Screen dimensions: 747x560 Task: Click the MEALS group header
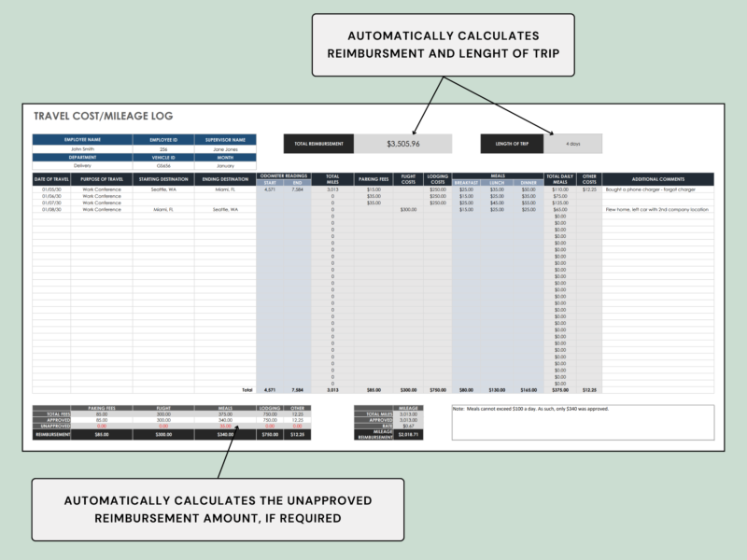coord(498,176)
